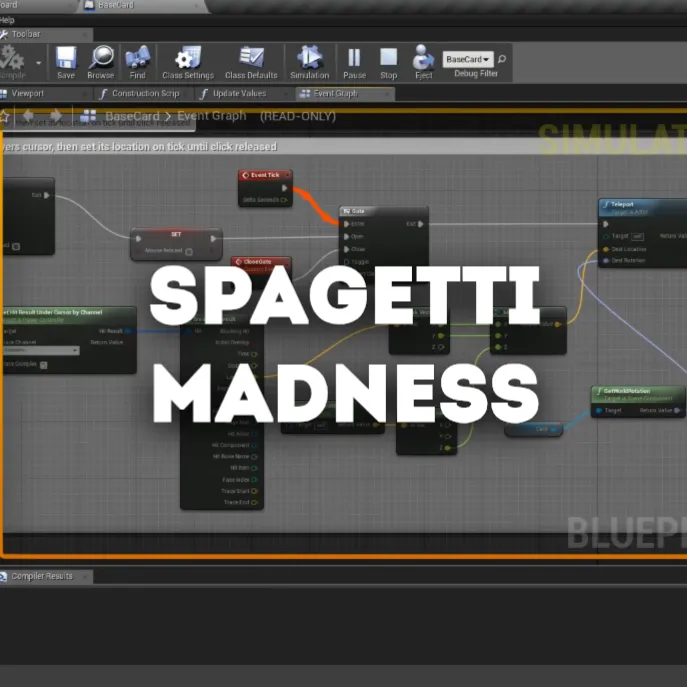Click the comment box header text
687x687 pixels.
coord(139,147)
